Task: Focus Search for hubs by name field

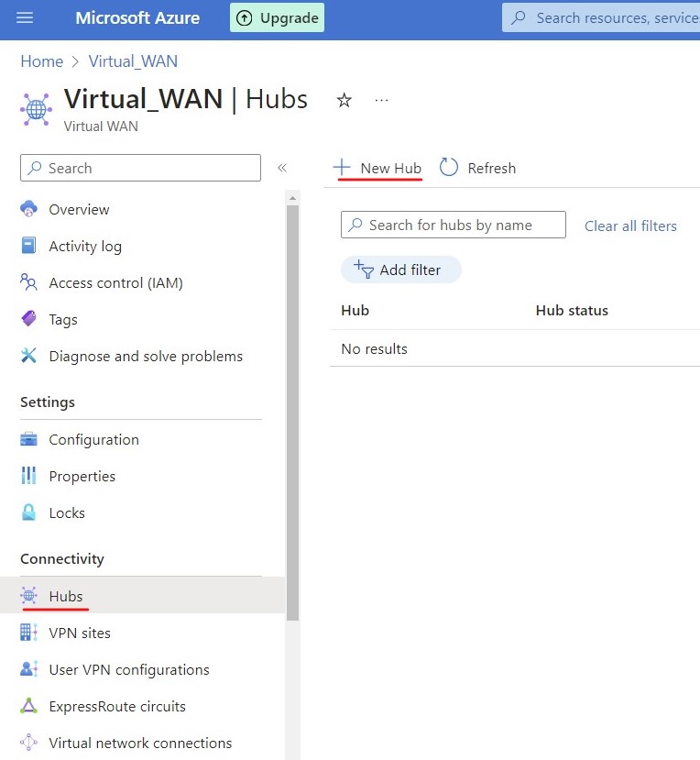Action: click(x=453, y=225)
